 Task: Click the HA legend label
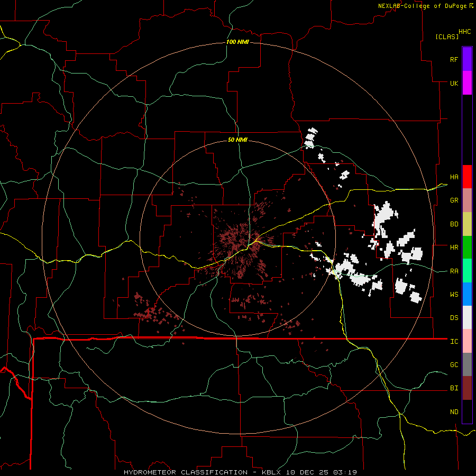click(454, 177)
